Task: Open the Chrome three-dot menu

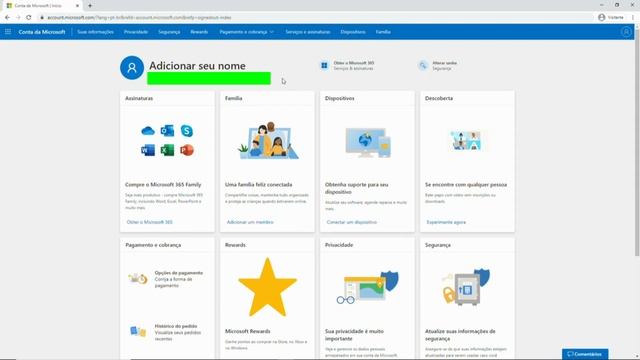Action: 633,18
